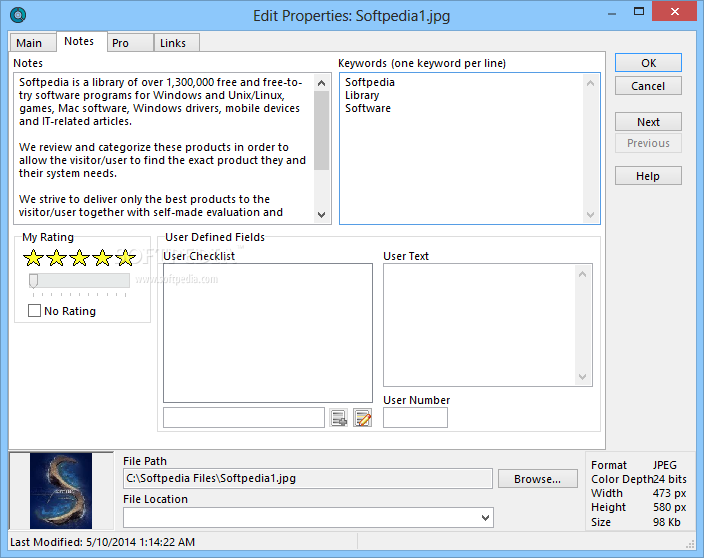Expand the File Location dropdown

[x=485, y=518]
